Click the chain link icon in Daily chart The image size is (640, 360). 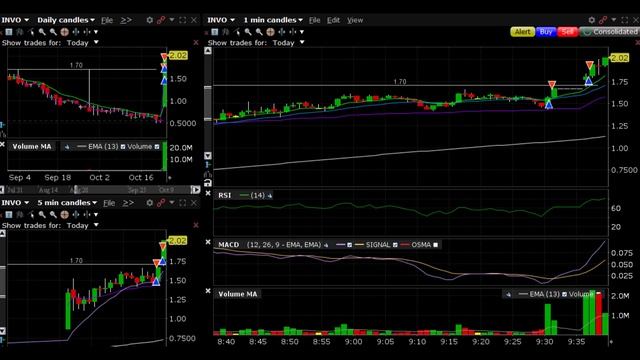(x=161, y=20)
